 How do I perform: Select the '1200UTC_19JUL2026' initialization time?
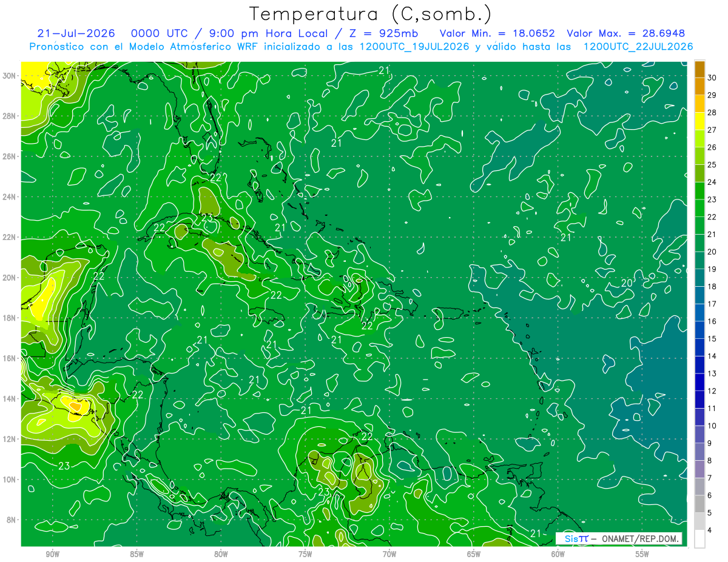point(414,47)
